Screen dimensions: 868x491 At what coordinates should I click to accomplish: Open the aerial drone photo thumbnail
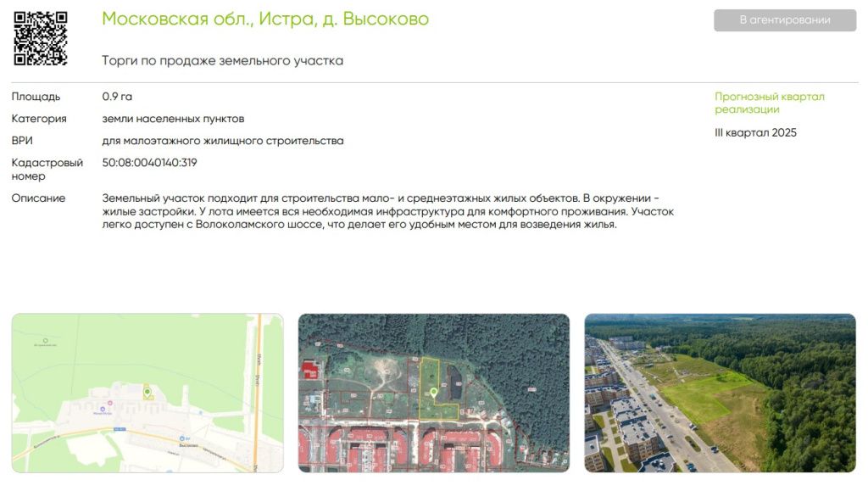tap(720, 393)
